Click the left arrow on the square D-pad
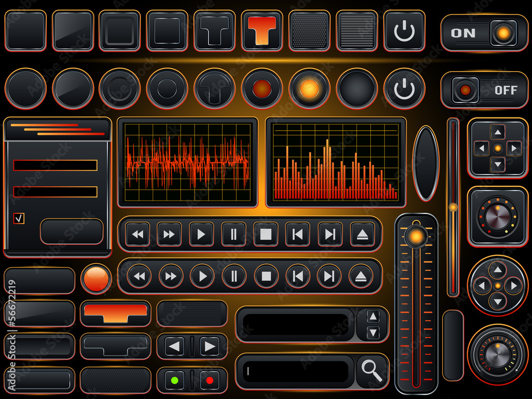 [x=481, y=148]
